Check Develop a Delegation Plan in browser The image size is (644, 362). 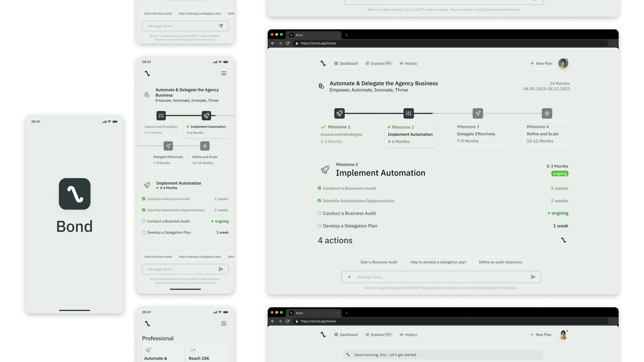pos(319,225)
